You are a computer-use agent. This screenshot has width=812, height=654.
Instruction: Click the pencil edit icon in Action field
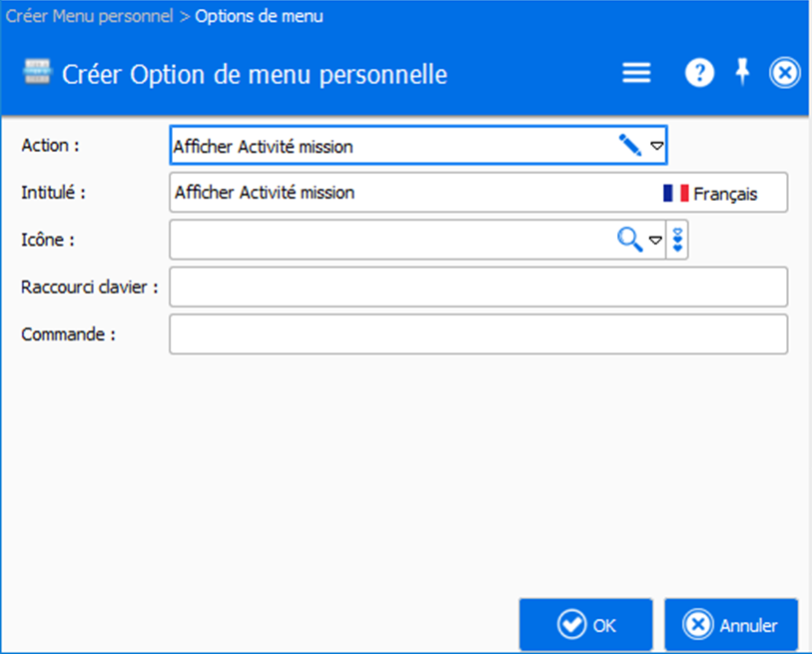[629, 146]
